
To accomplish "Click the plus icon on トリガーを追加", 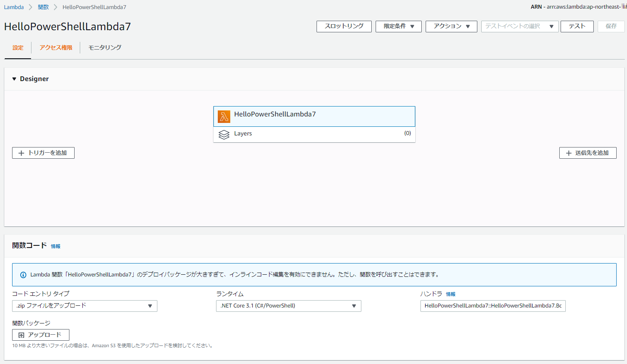I will (x=21, y=153).
